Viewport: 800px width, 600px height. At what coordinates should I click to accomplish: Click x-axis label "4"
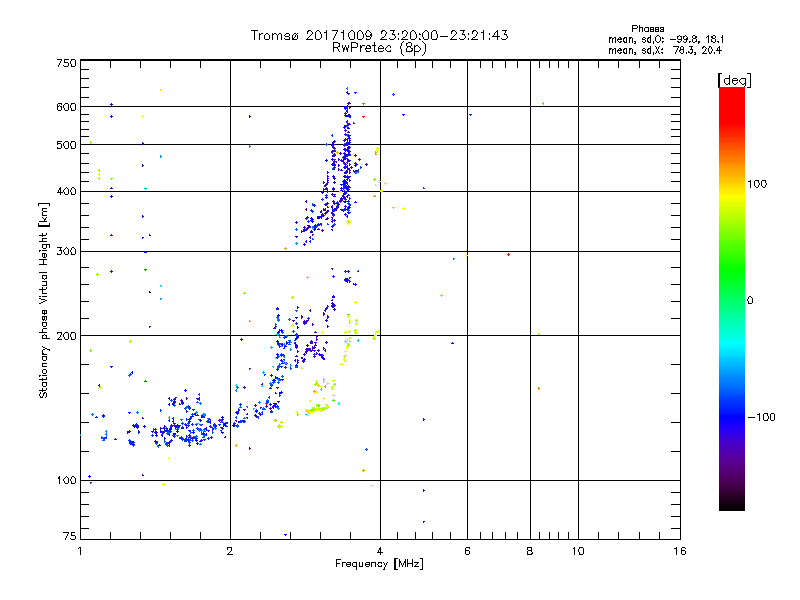coord(380,551)
